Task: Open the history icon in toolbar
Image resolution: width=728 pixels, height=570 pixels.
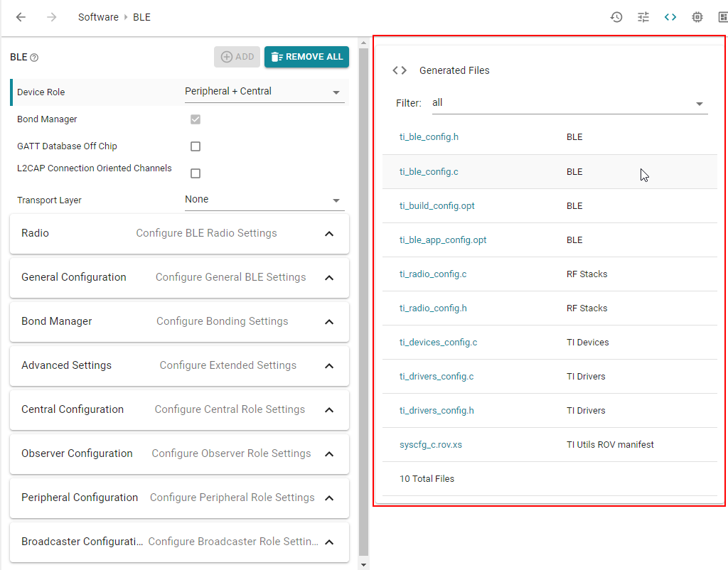Action: point(616,17)
